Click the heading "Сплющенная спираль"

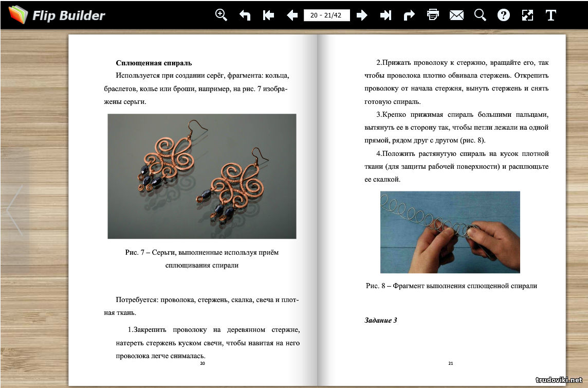(x=154, y=63)
